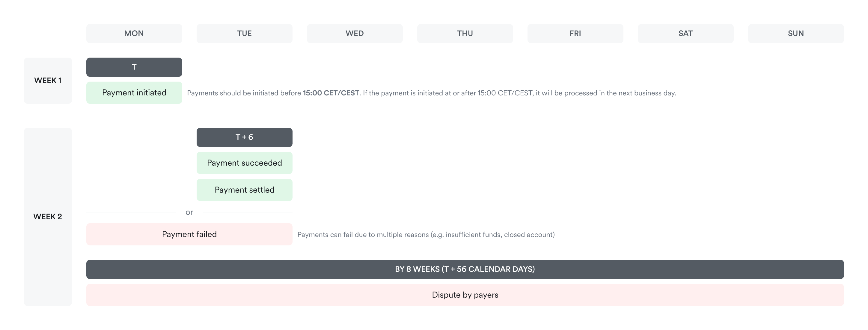Click the Payment failed box
Image resolution: width=868 pixels, height=330 pixels.
tap(189, 234)
